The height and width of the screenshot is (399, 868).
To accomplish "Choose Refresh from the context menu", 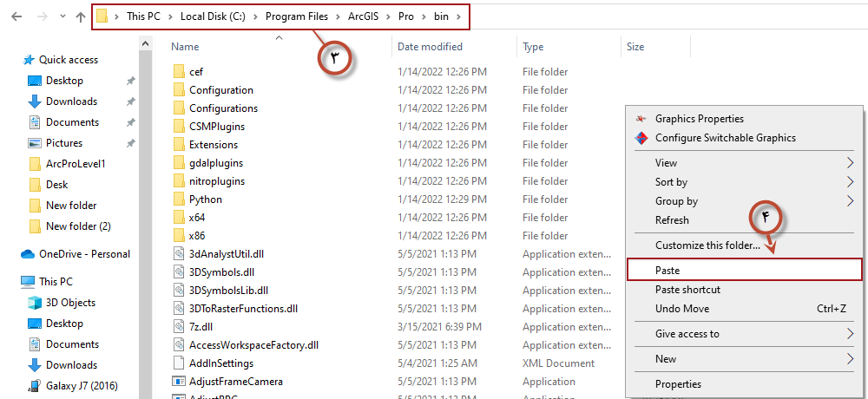I will pos(672,220).
